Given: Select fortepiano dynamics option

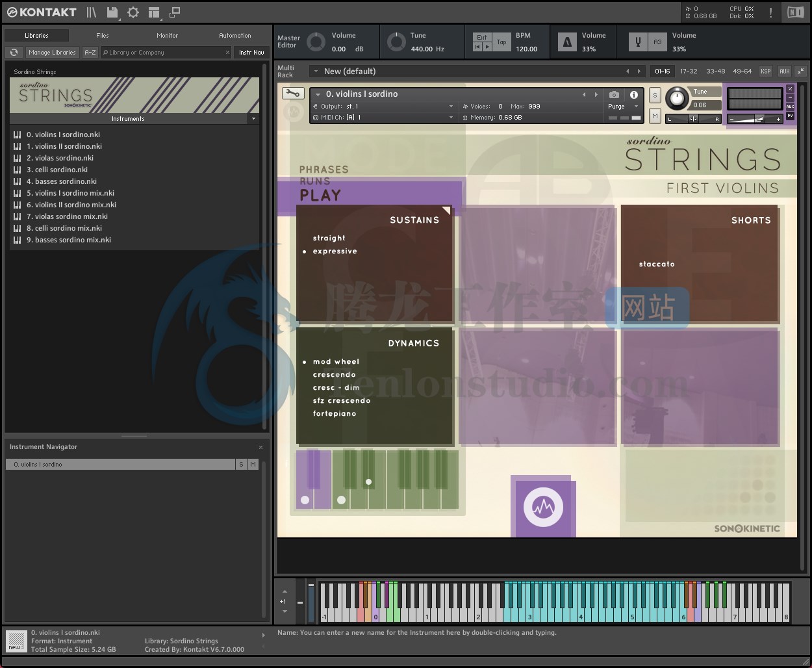Looking at the screenshot, I should (x=335, y=414).
